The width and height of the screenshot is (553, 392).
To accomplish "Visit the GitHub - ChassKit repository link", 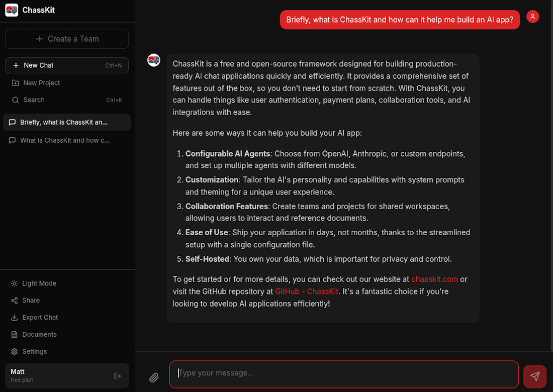I will [x=307, y=291].
